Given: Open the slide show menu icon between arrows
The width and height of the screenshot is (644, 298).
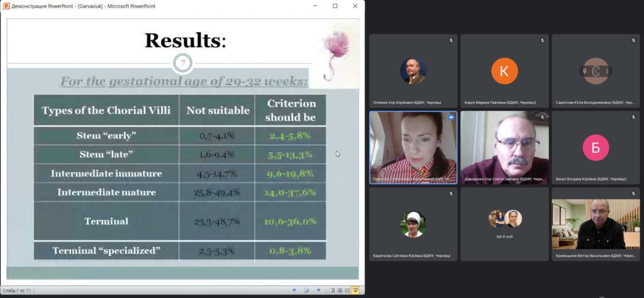Looking at the screenshot, I should (306, 290).
